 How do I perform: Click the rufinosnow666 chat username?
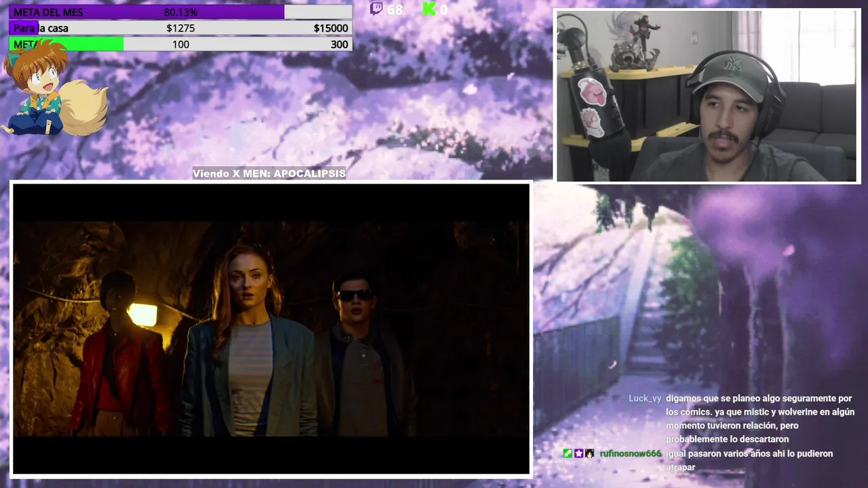(x=630, y=453)
